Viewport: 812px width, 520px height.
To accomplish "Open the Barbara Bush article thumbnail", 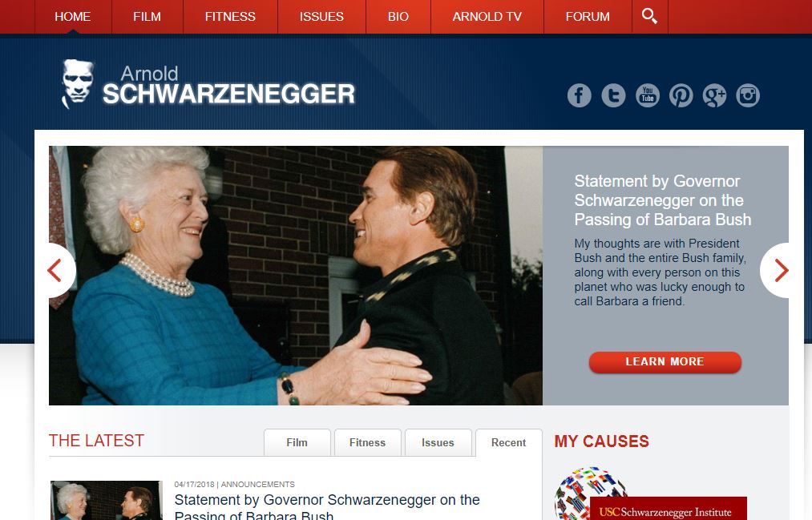I will [106, 500].
